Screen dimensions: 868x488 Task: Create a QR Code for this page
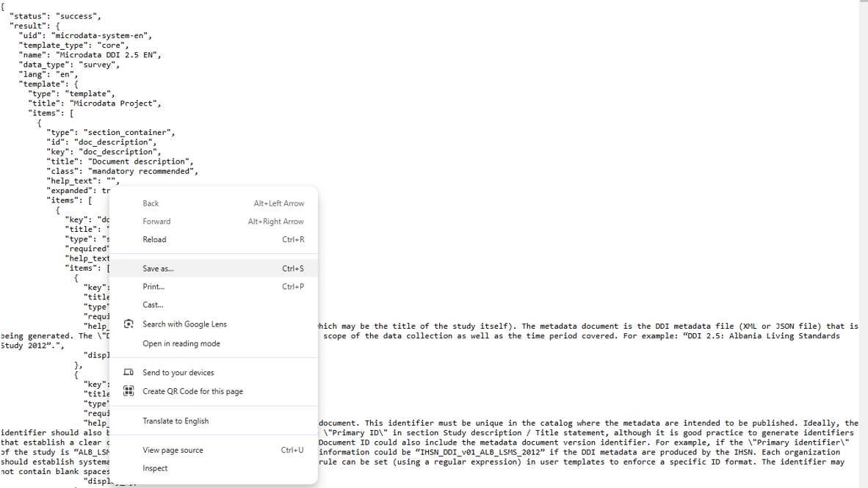pos(192,391)
